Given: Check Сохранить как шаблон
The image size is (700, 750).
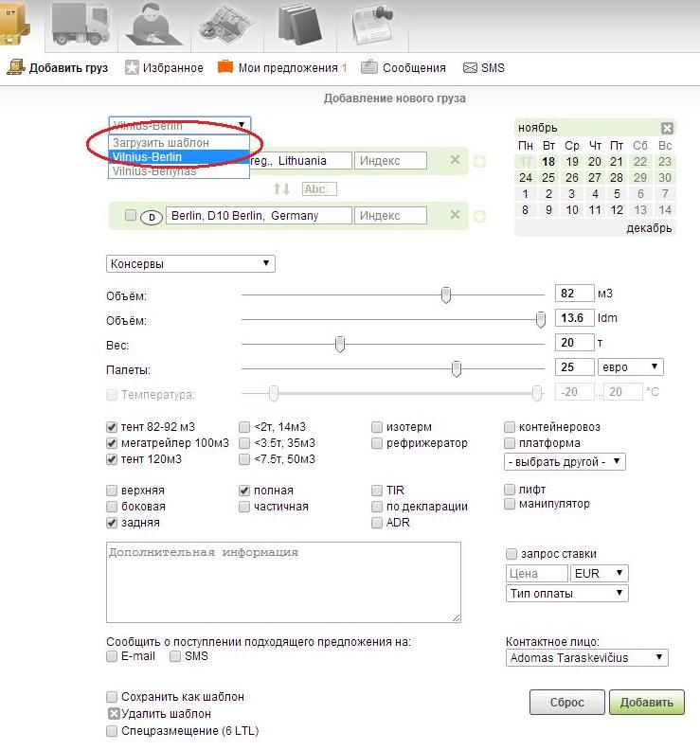Looking at the screenshot, I should 112,696.
